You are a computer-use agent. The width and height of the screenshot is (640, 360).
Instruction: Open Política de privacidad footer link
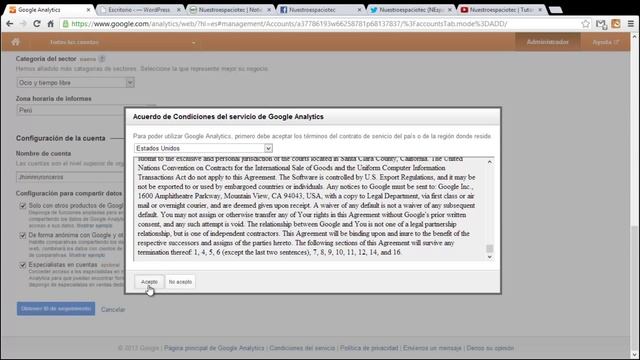tap(369, 348)
